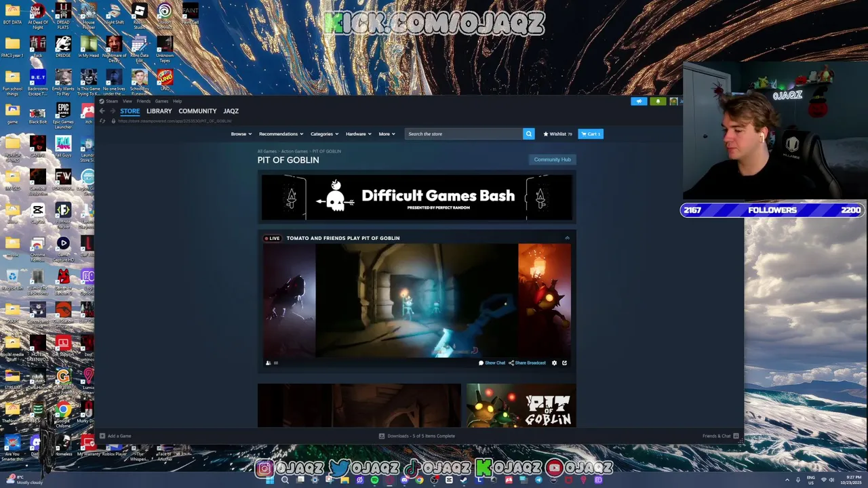
Task: Select the STORE tab
Action: pos(130,111)
